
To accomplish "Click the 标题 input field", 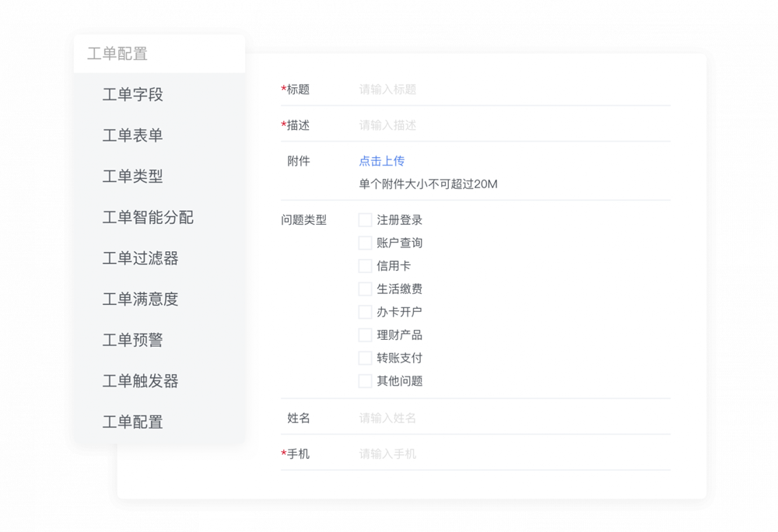I will [514, 89].
